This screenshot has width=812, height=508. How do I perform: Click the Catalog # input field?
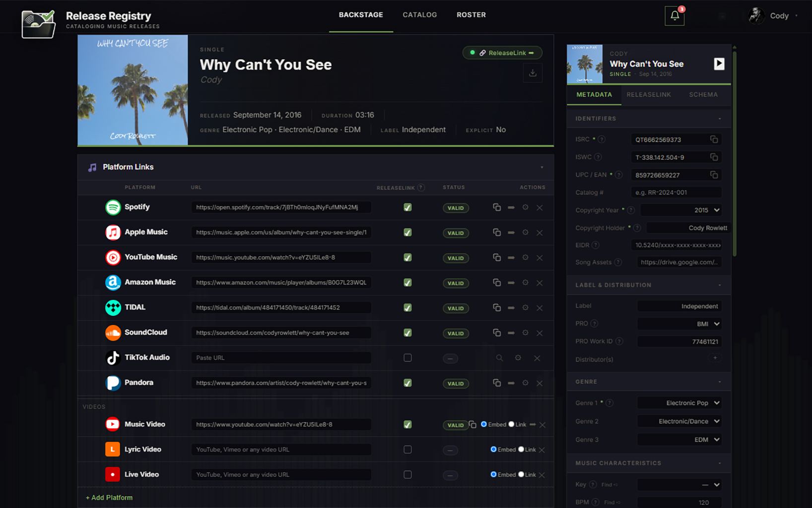pos(676,193)
